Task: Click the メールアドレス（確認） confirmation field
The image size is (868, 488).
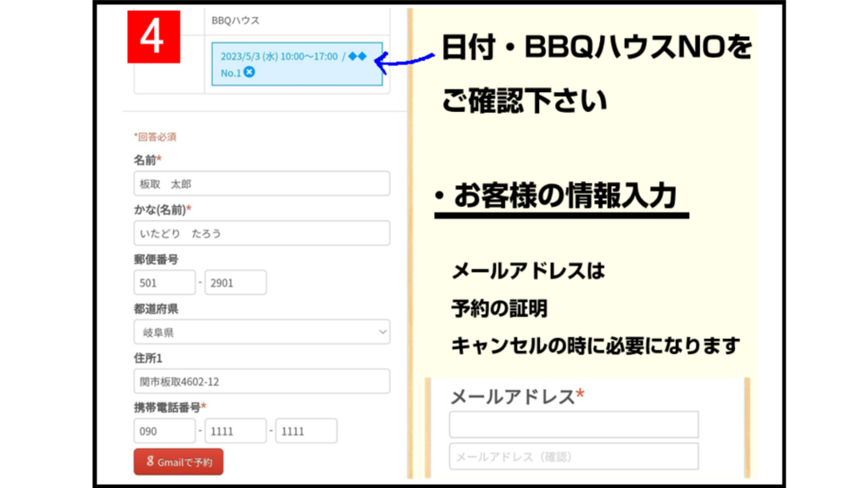Action: [573, 456]
